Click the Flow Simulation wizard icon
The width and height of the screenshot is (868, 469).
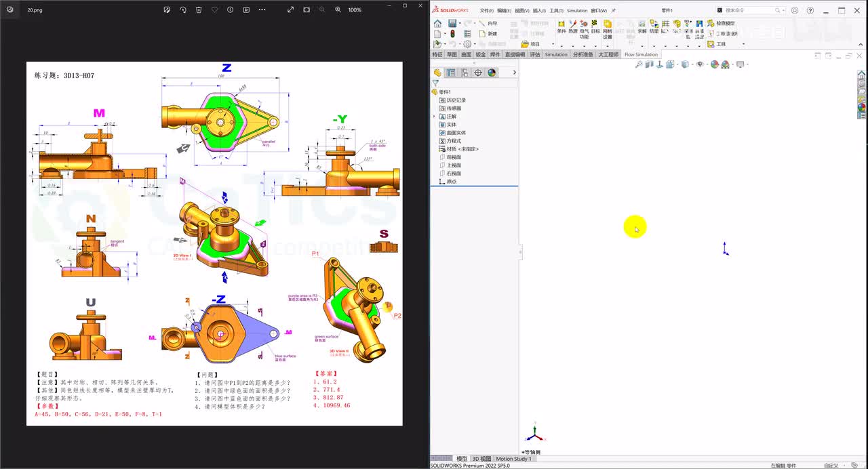click(482, 24)
